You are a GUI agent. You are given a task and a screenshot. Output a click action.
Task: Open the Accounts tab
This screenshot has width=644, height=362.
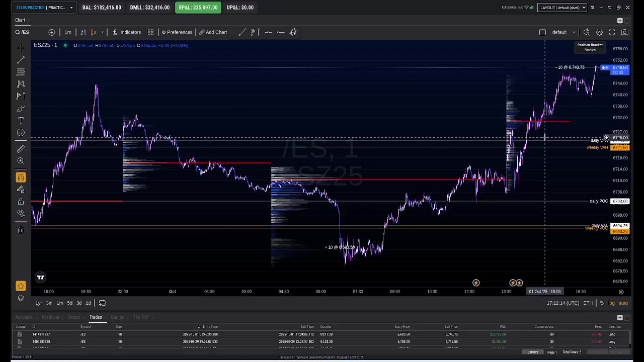click(24, 317)
